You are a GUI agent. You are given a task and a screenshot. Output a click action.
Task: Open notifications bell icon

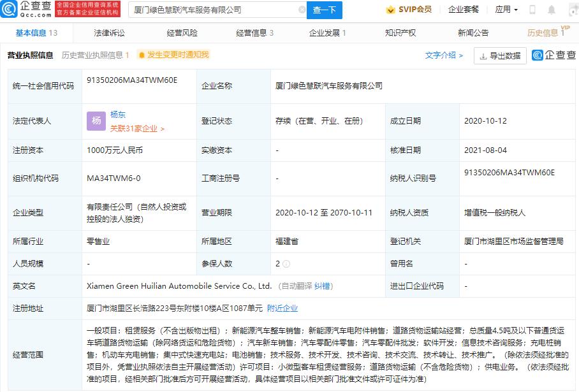[552, 10]
